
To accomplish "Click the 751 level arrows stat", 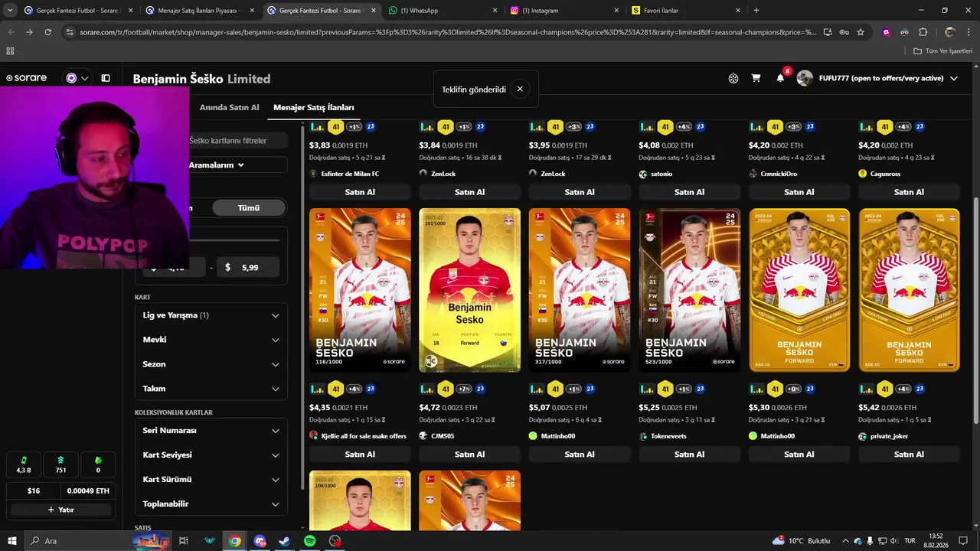I will point(60,465).
